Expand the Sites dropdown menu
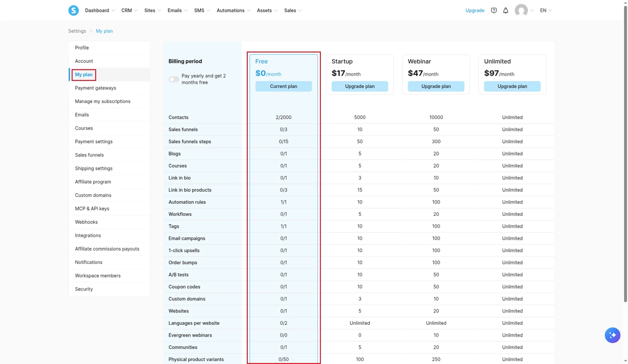Image resolution: width=628 pixels, height=364 pixels. coord(153,10)
